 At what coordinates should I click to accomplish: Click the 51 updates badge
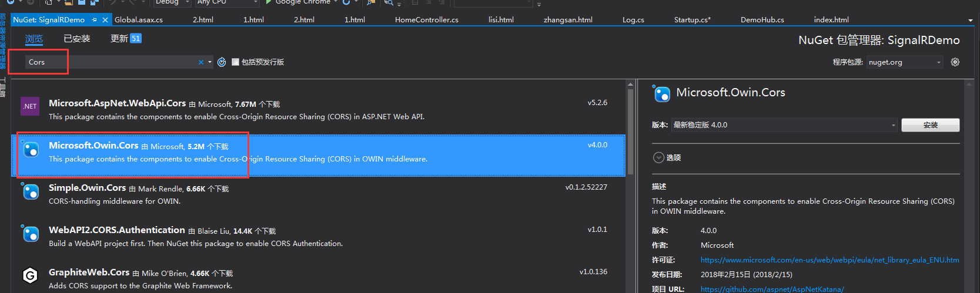pos(136,39)
